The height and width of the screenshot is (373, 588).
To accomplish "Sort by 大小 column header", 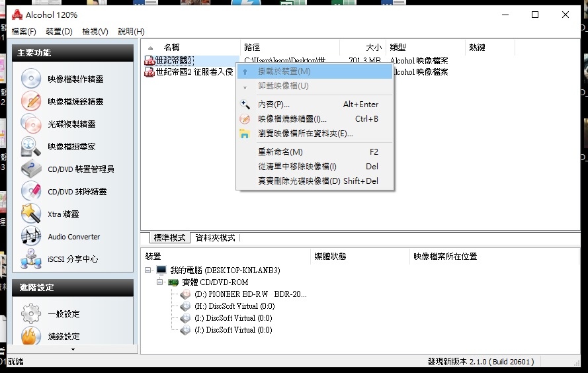I will (x=362, y=48).
